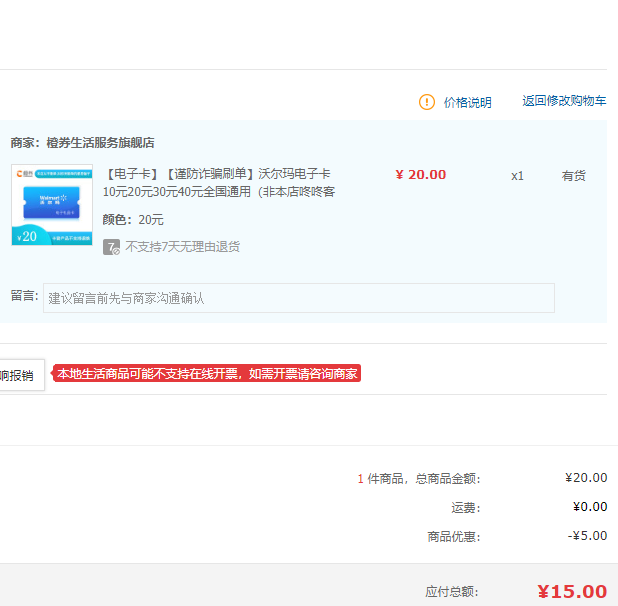Open the 橙券生活服务旗舰店 merchant store
This screenshot has width=618, height=606.
coord(100,143)
